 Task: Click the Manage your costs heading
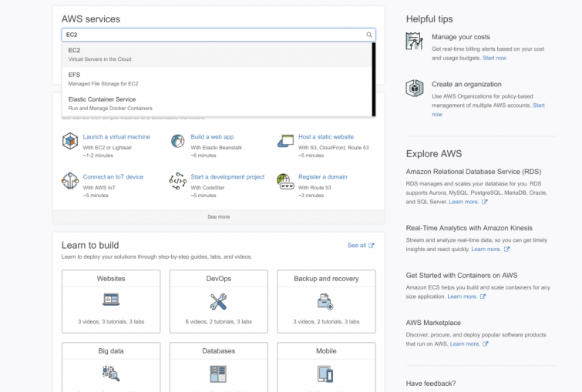pos(461,37)
